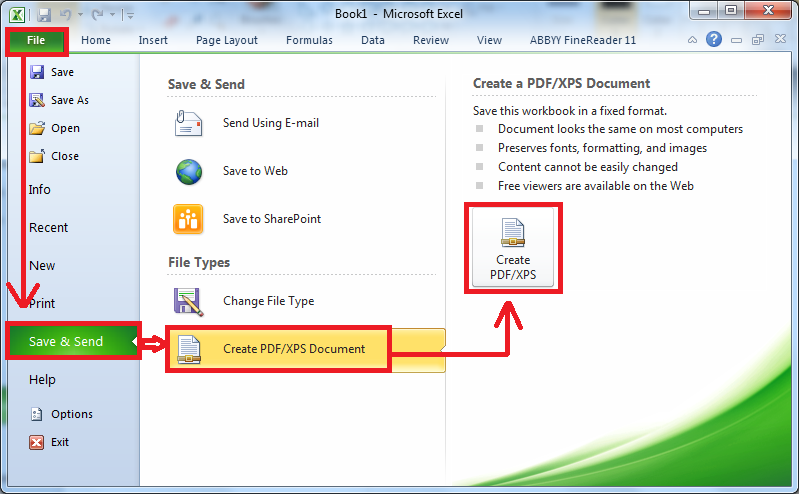Open the Redo history dropdown arrow

point(112,15)
